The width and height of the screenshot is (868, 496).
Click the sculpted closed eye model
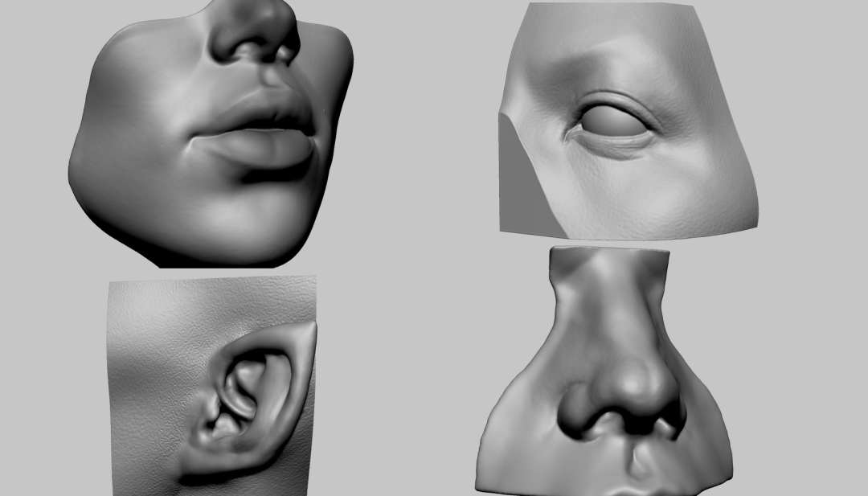click(628, 121)
